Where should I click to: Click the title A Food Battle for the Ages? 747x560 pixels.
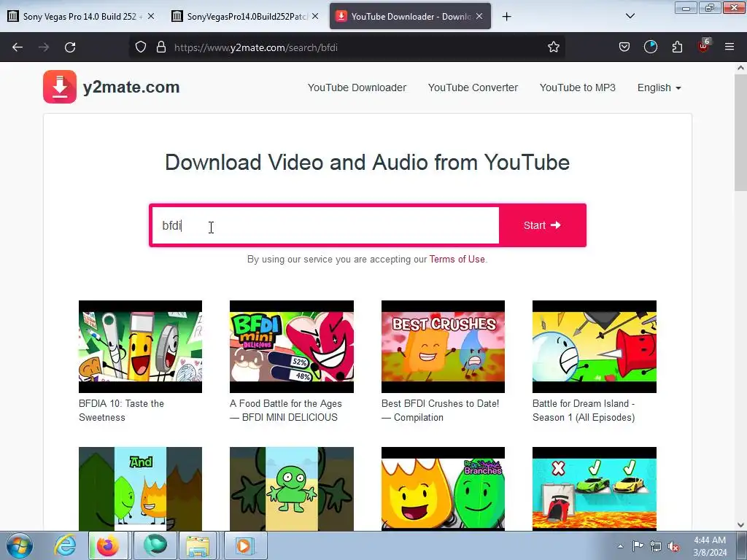(286, 410)
